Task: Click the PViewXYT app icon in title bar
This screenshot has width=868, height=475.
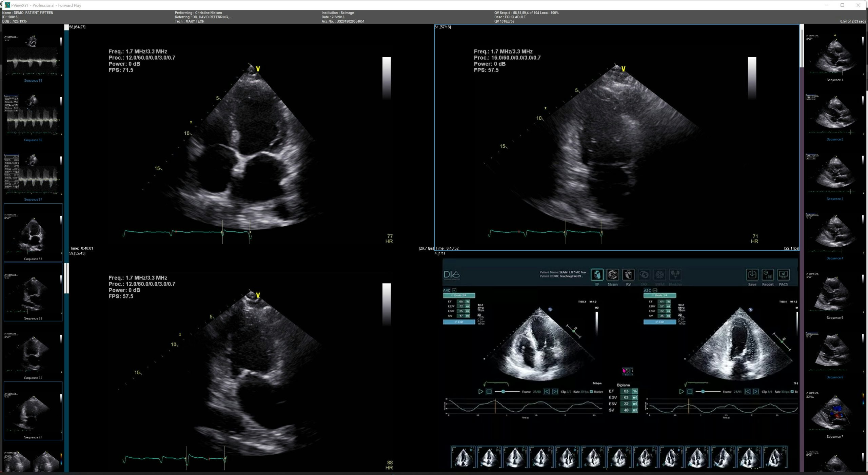Action: 7,5
